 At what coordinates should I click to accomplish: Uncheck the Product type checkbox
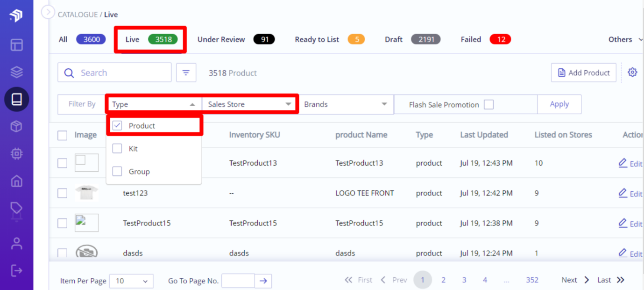click(117, 126)
